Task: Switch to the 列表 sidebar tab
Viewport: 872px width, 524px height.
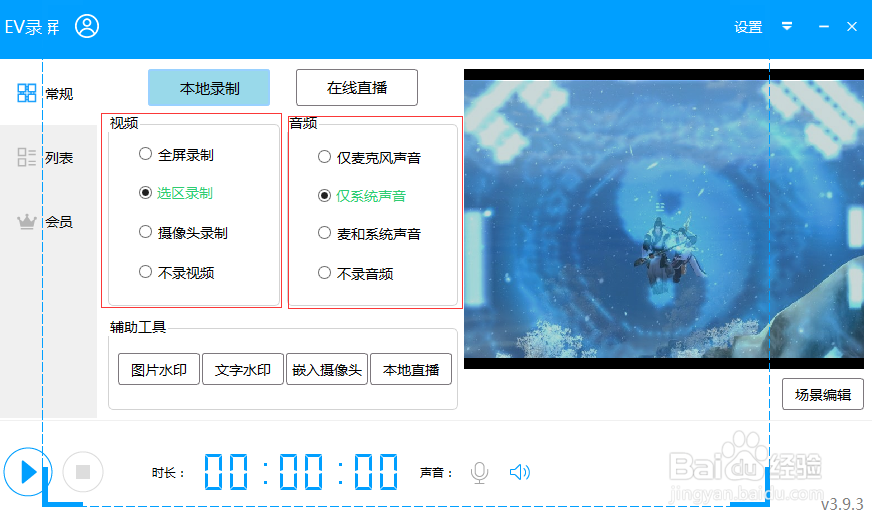Action: [46, 158]
